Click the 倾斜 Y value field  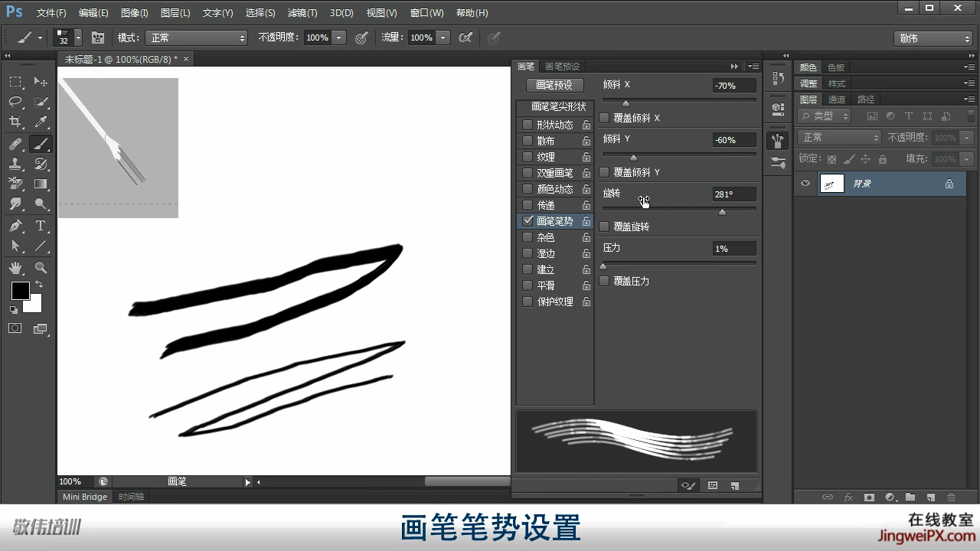point(734,140)
